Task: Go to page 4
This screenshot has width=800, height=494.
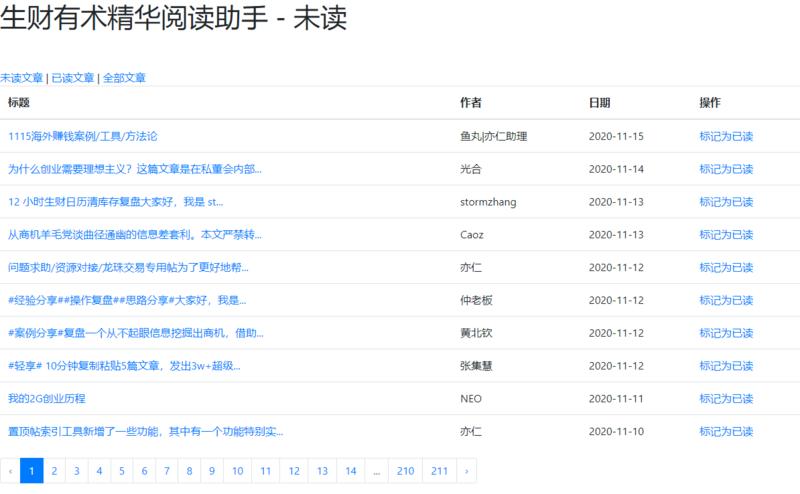Action: tap(99, 471)
